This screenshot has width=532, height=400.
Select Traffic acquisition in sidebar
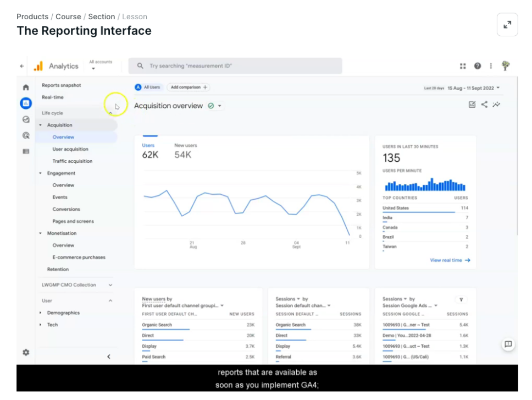72,161
